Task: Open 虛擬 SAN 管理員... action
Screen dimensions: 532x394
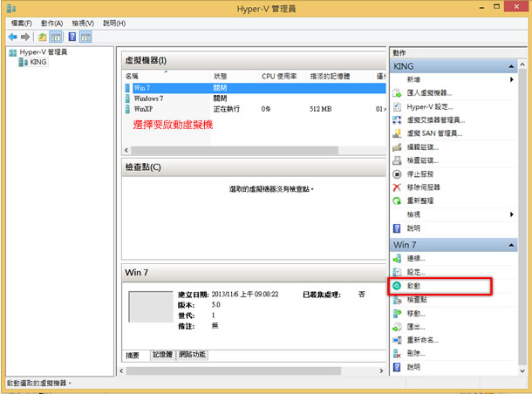Action: pos(434,133)
